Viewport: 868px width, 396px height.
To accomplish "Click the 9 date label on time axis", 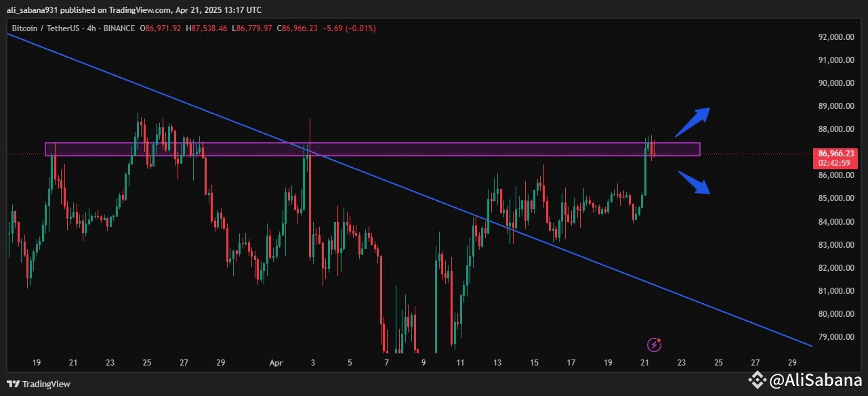I will point(423,363).
